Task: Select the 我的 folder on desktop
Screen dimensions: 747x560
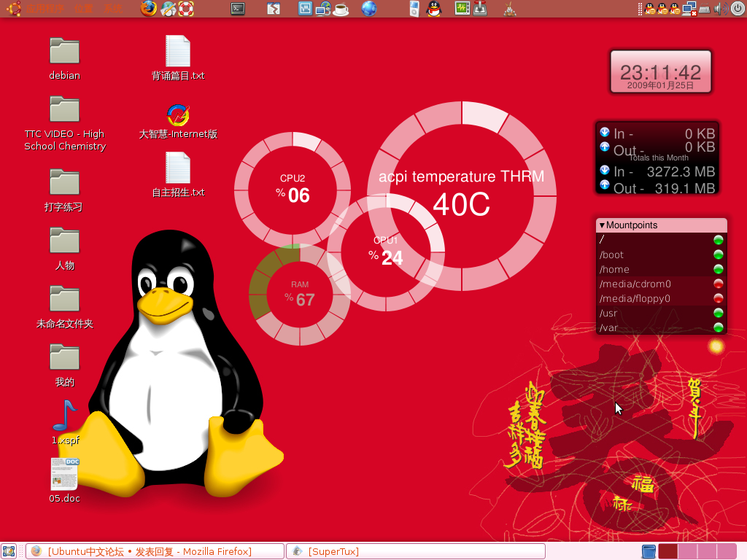Action: [x=64, y=365]
